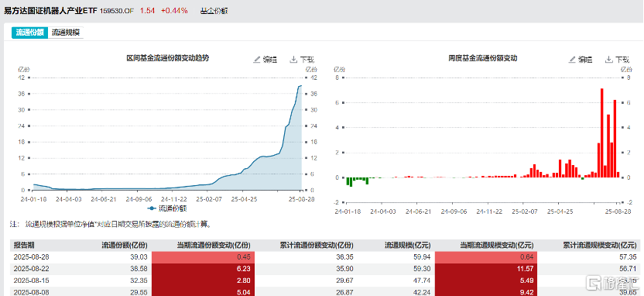Open the 基金份额 section in the header
Viewport: 644px width, 296px height.
tap(214, 11)
